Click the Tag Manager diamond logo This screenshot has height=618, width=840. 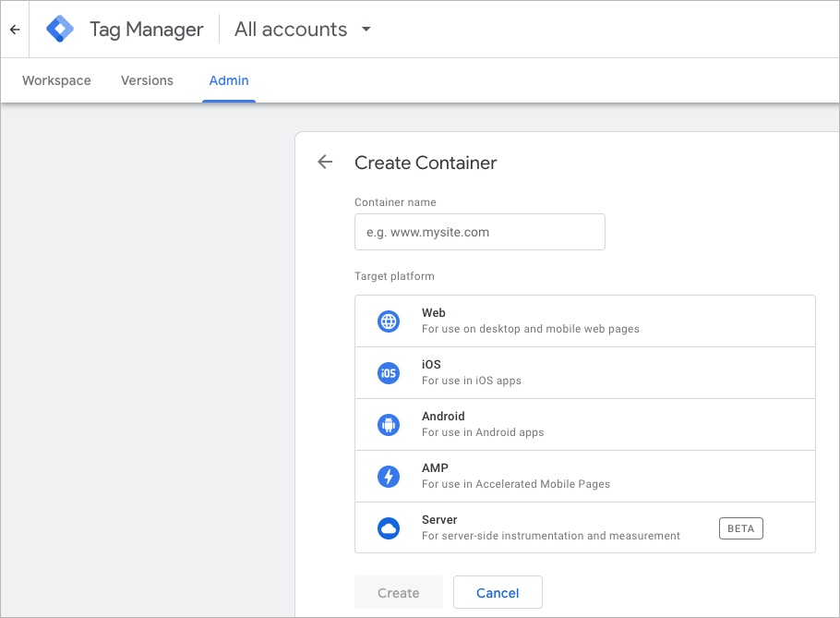[x=59, y=29]
